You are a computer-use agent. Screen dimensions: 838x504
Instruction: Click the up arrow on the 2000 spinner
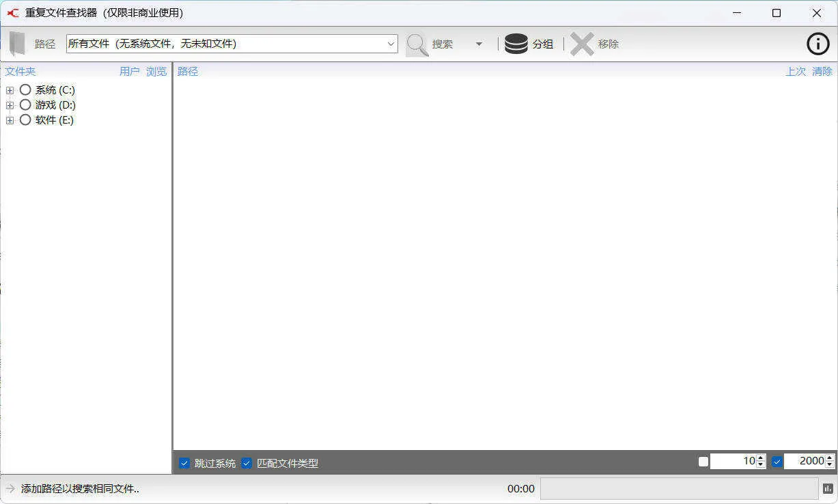pyautogui.click(x=829, y=458)
